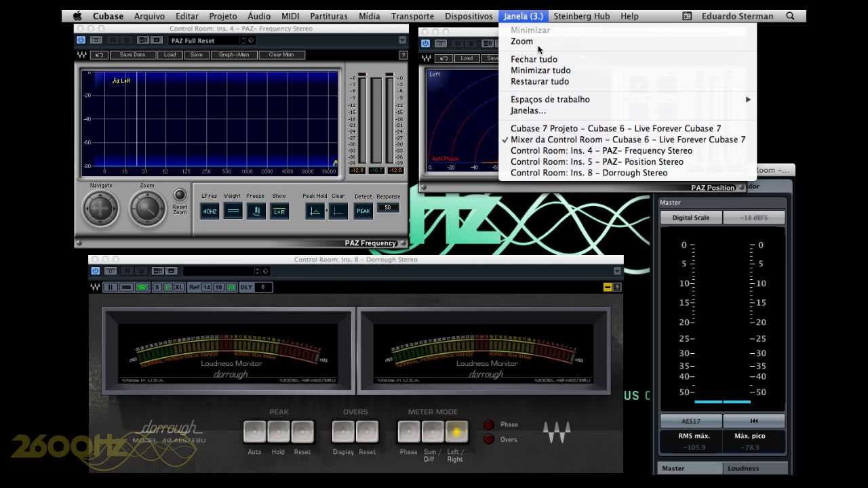868x488 pixels.
Task: Click Dorrough preset browser diamond icon
Action: [x=266, y=271]
